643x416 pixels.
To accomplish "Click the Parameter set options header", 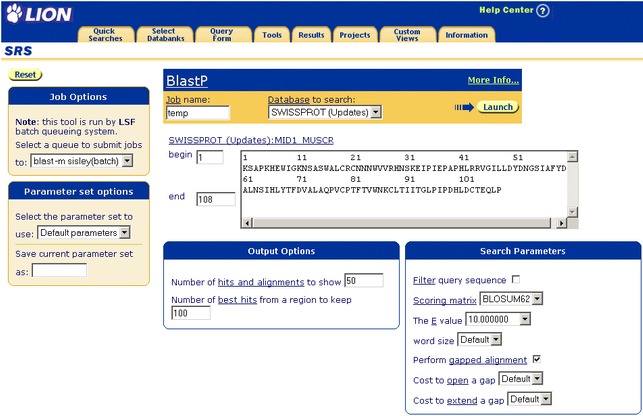I will [x=79, y=192].
